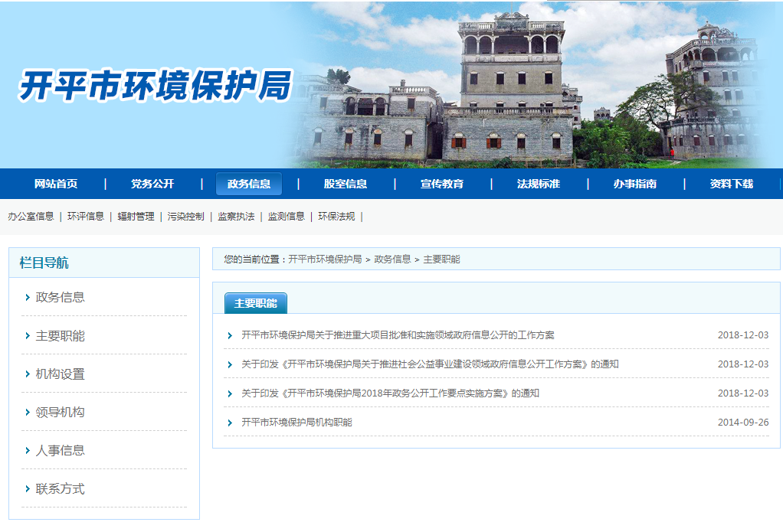Open article 开平市环境保护局机构职能
The image size is (783, 532).
pyautogui.click(x=296, y=423)
